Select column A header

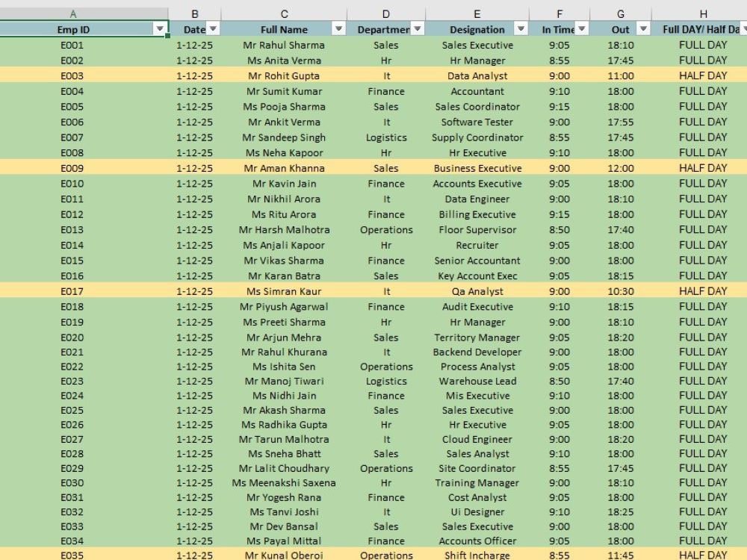[73, 14]
